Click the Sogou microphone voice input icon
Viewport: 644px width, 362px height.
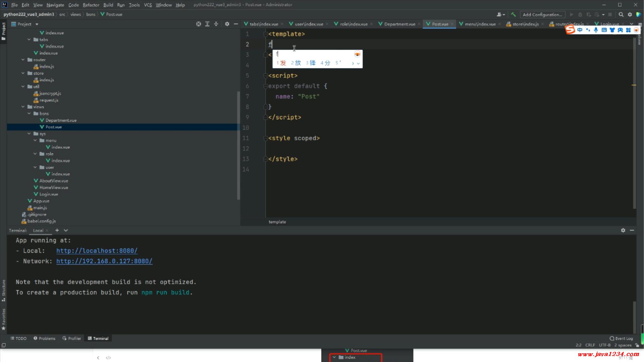pos(596,30)
